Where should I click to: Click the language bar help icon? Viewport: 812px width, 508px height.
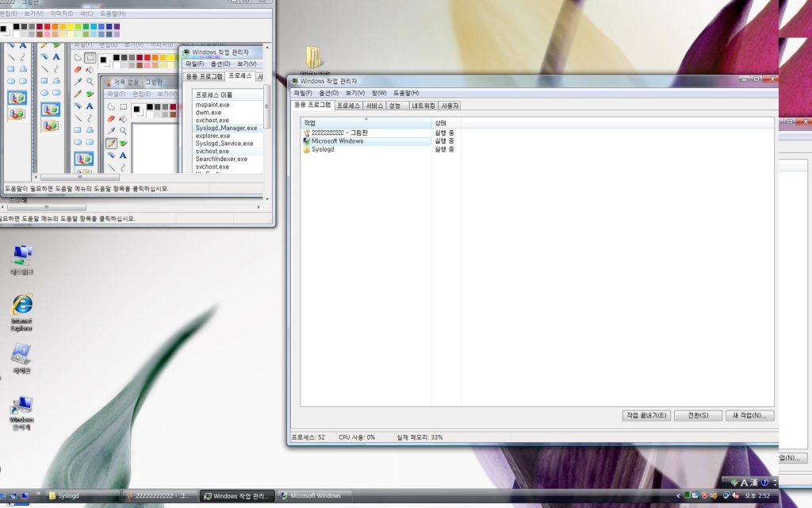(x=764, y=483)
